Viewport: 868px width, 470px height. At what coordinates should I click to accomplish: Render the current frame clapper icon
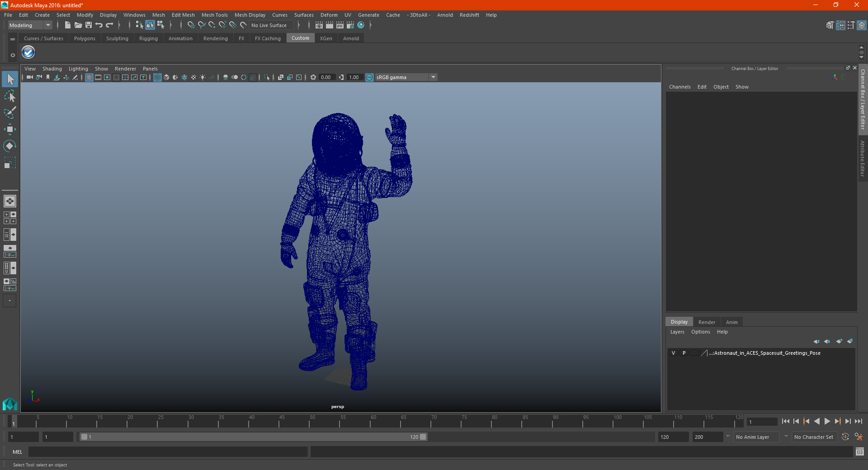coord(330,25)
